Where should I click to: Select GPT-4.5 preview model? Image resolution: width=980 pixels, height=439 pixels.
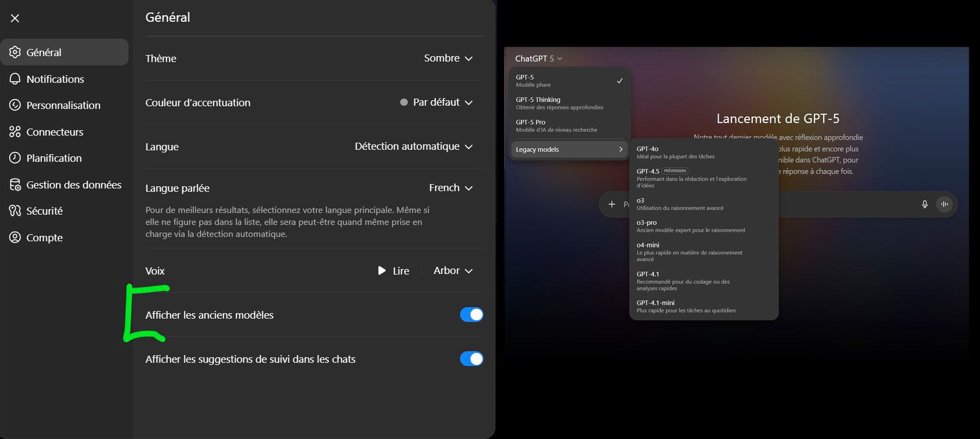(703, 178)
